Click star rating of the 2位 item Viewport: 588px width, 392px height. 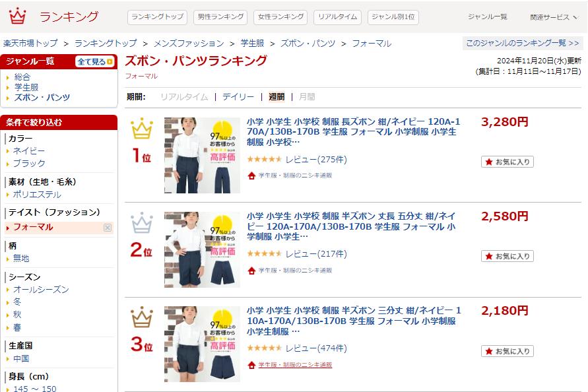pyautogui.click(x=265, y=254)
